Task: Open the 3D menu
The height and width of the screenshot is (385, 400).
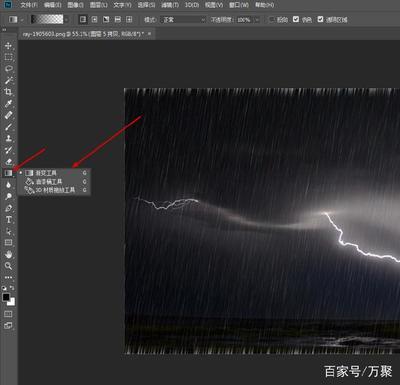Action: pyautogui.click(x=192, y=5)
